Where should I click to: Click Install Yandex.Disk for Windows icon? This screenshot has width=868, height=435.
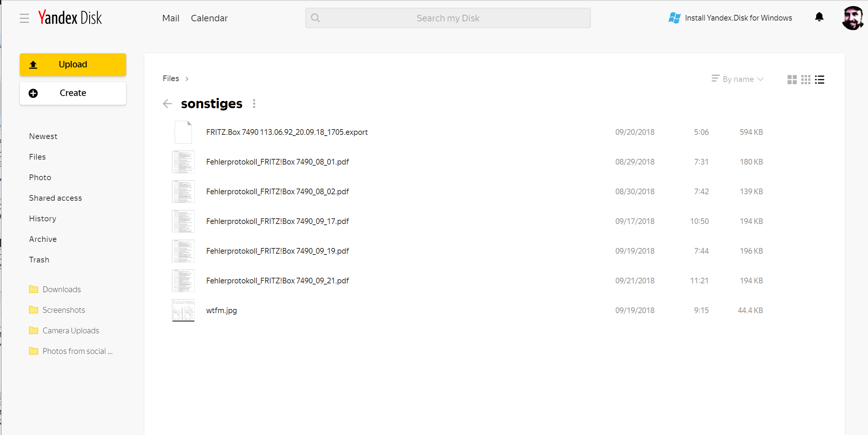point(674,18)
